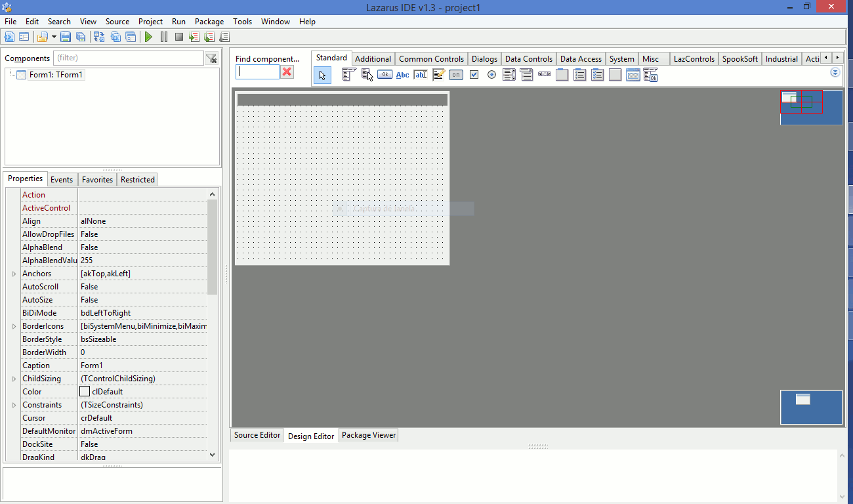
Task: Switch to the Data Access palette tab
Action: 581,59
